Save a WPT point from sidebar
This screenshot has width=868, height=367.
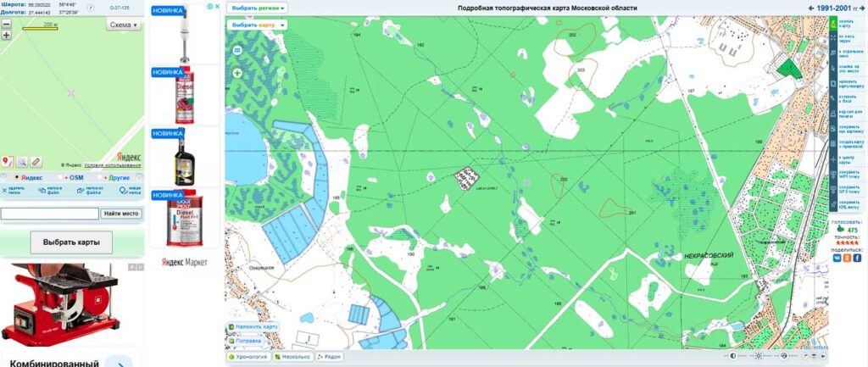[x=833, y=175]
